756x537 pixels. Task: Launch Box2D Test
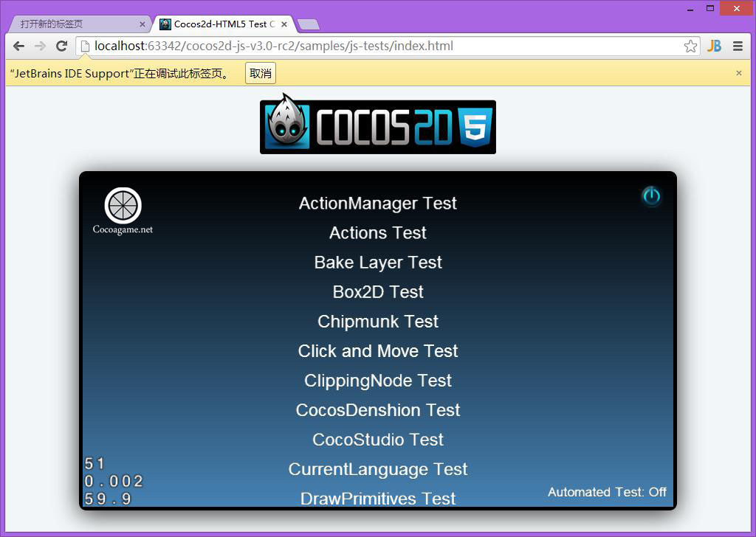point(378,292)
